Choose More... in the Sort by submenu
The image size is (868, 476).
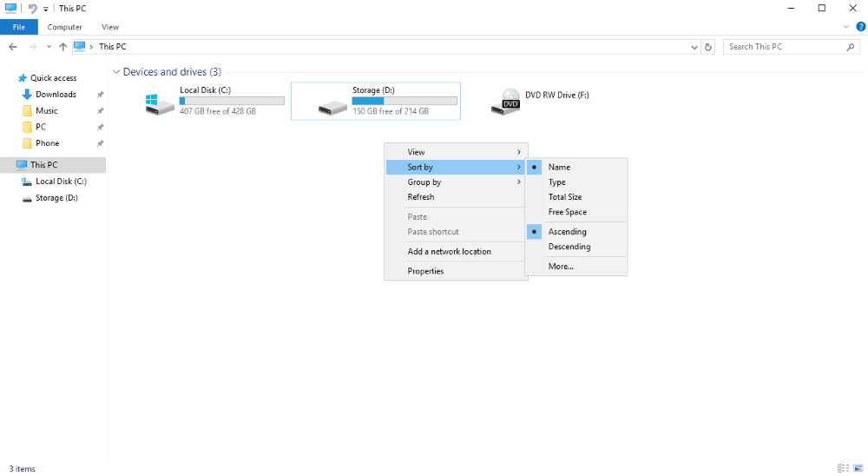(576, 267)
